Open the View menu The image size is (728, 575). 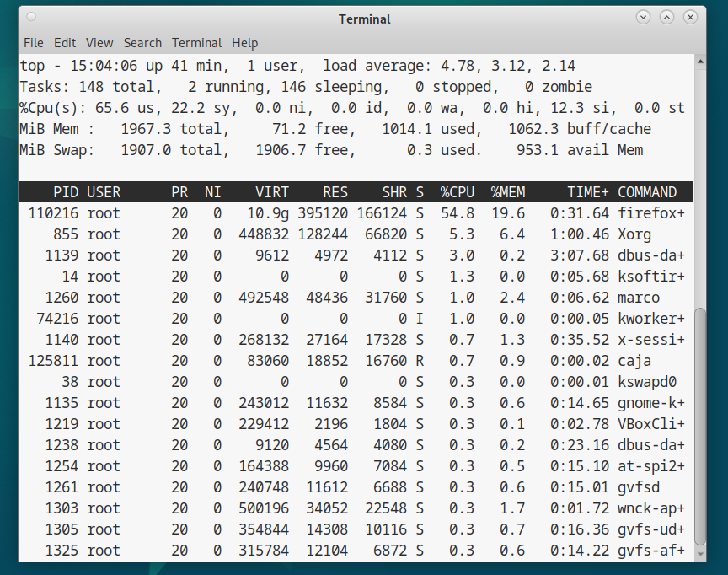click(99, 43)
